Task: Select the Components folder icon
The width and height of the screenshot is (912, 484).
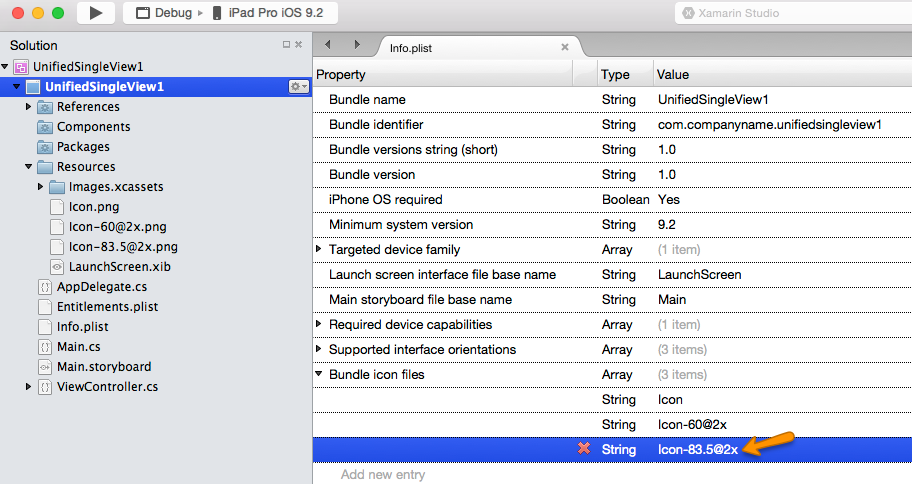Action: click(45, 127)
